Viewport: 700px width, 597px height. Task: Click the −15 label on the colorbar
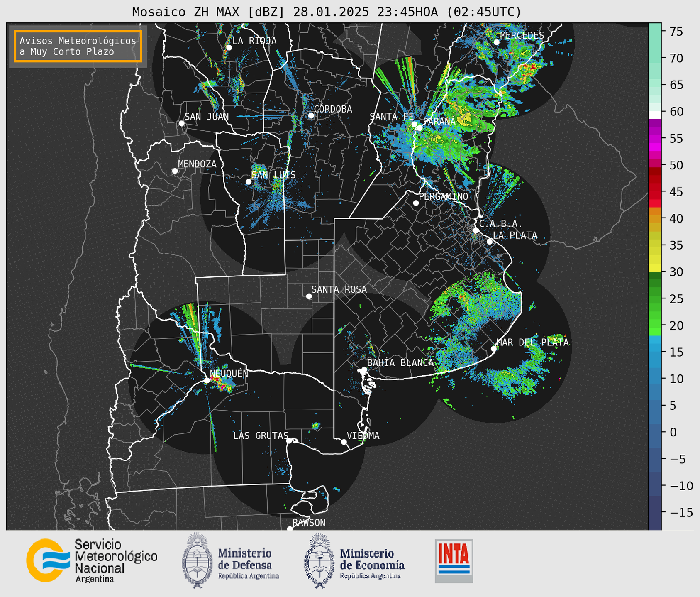click(680, 513)
